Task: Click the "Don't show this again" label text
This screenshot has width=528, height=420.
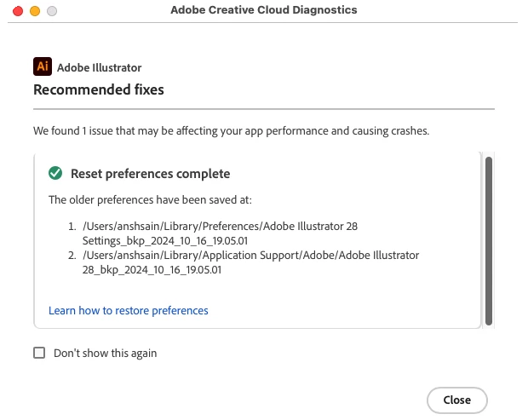Action: 105,353
